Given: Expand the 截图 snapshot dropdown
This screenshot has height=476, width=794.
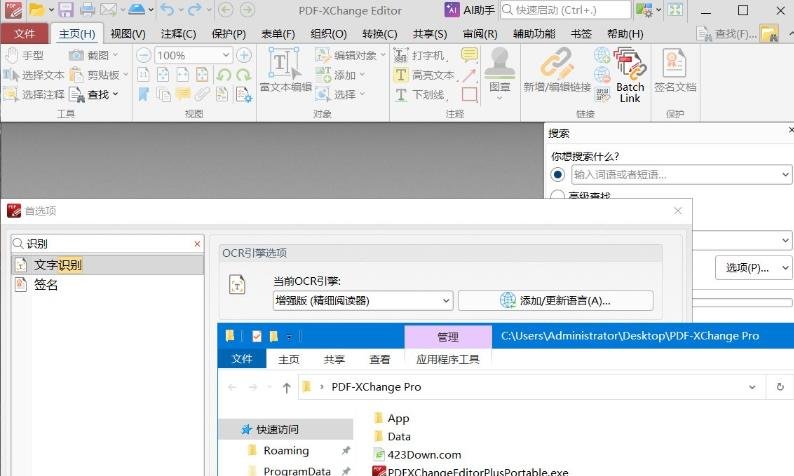Looking at the screenshot, I should point(116,55).
